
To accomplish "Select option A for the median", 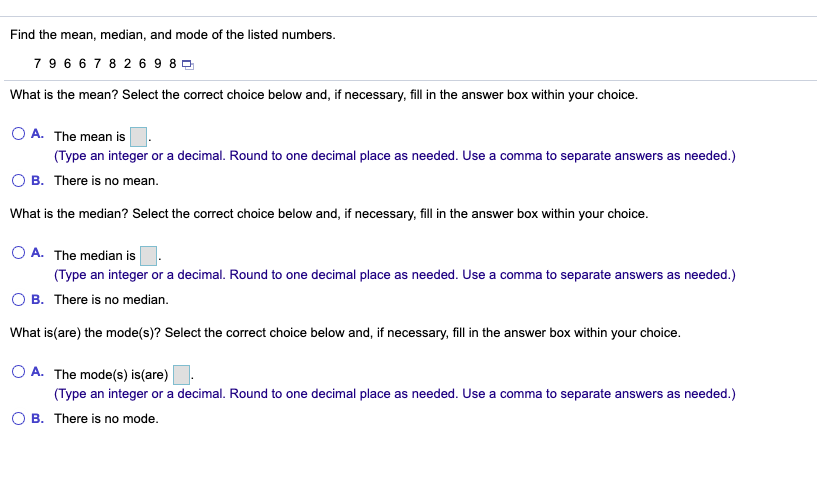I will 18,253.
